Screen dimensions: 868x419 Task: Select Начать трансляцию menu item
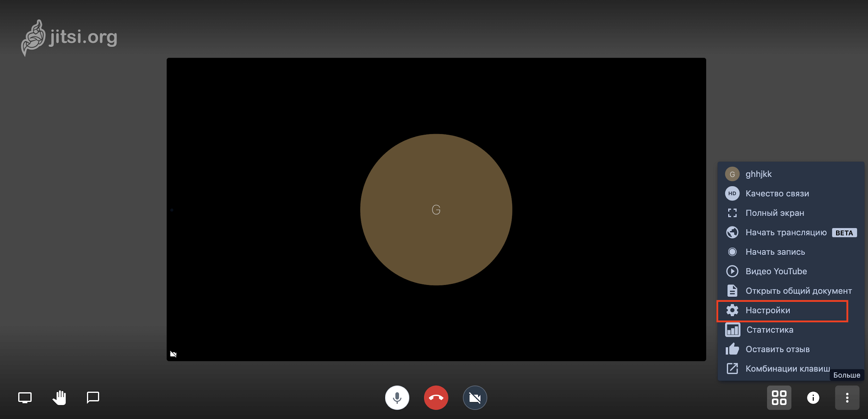click(x=786, y=232)
